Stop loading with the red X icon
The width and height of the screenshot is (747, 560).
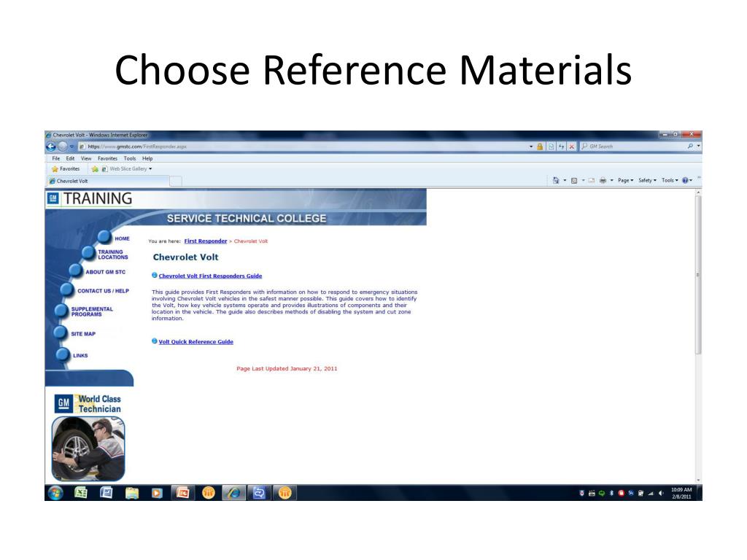[572, 147]
